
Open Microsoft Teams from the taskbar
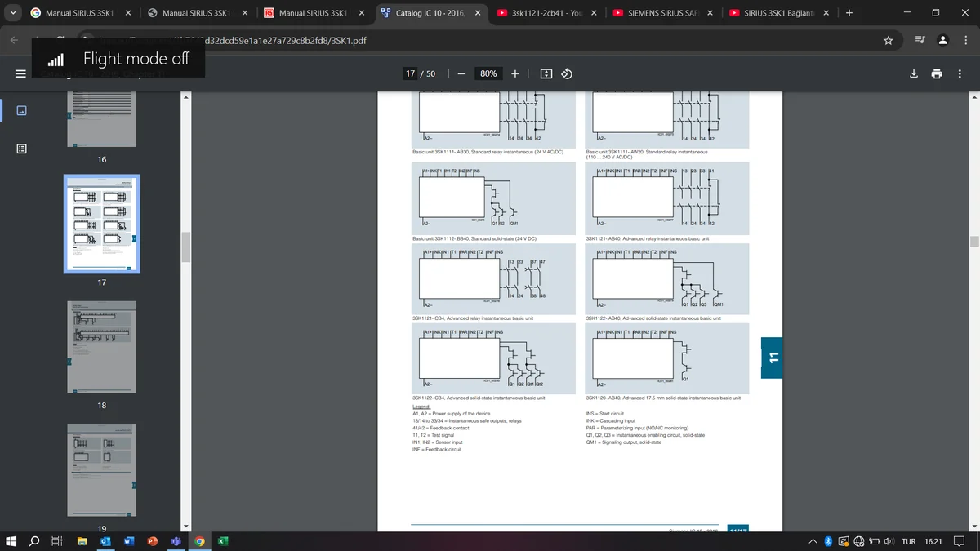[x=176, y=541]
